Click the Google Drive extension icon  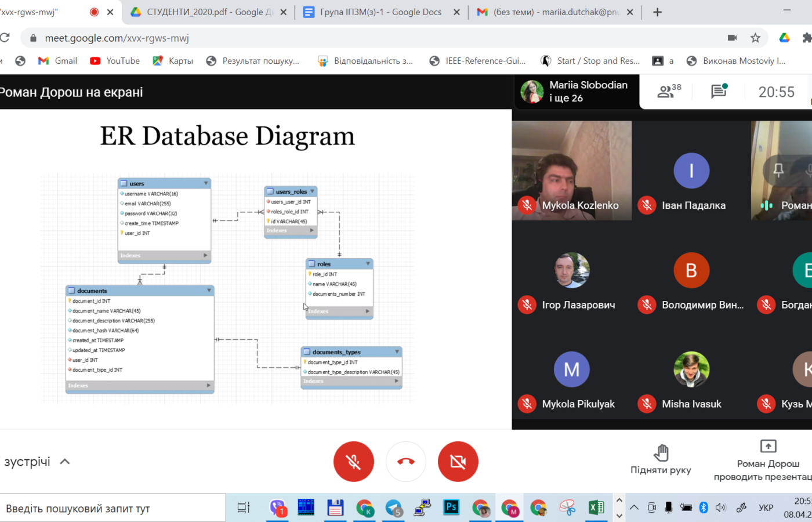point(784,38)
